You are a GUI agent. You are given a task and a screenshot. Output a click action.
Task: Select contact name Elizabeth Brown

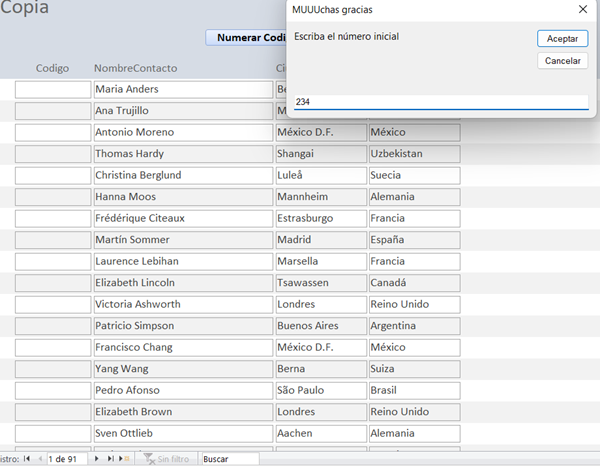pyautogui.click(x=183, y=412)
